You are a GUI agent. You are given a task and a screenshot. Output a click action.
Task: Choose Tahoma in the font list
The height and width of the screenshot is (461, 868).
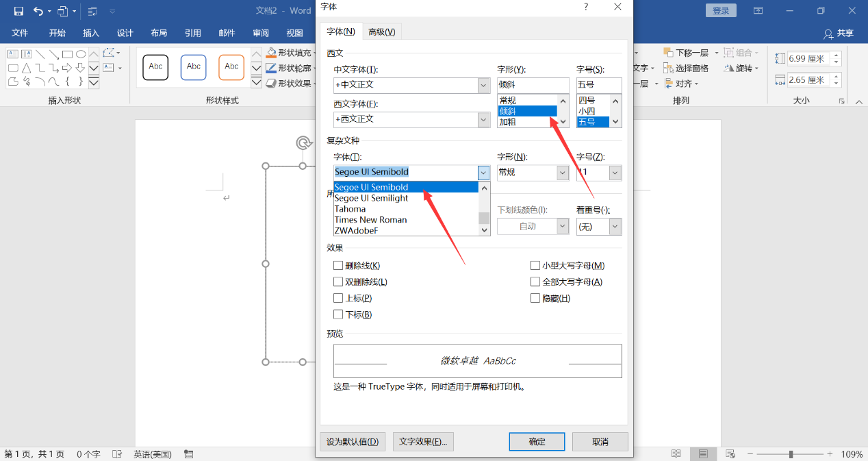click(x=407, y=209)
